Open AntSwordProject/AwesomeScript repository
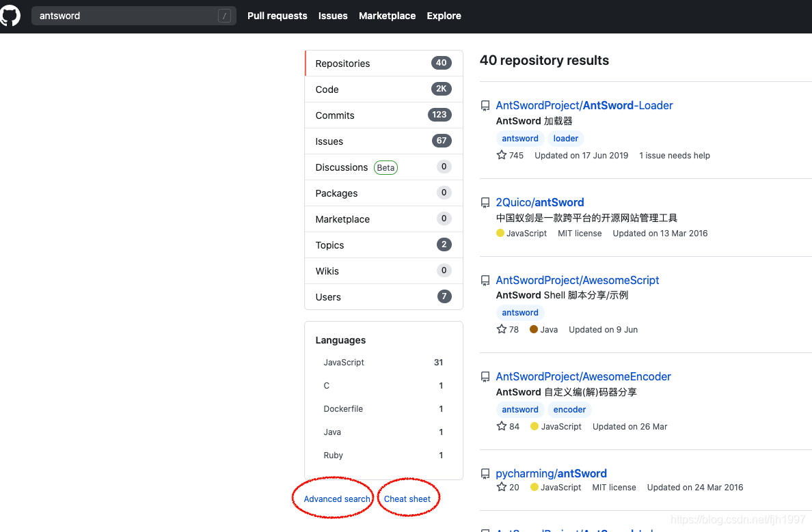This screenshot has width=812, height=532. coord(578,281)
